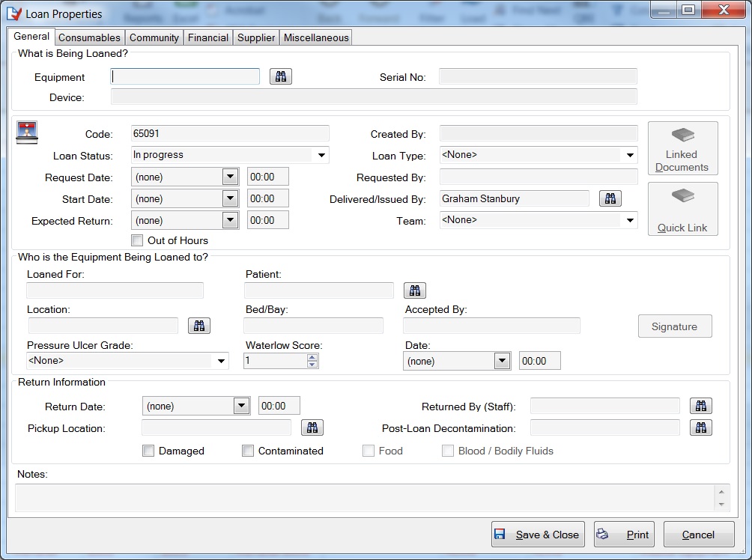Open Linked Documents

tap(682, 148)
